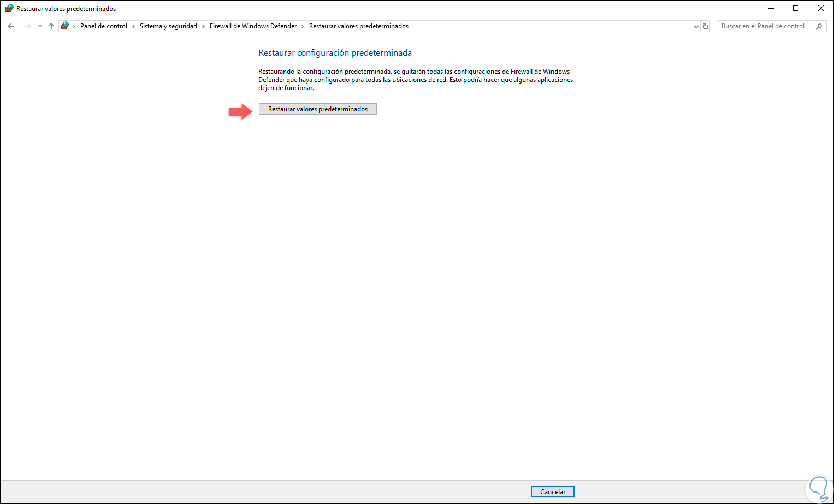Expand chevron after Panel de control breadcrumb

click(133, 26)
